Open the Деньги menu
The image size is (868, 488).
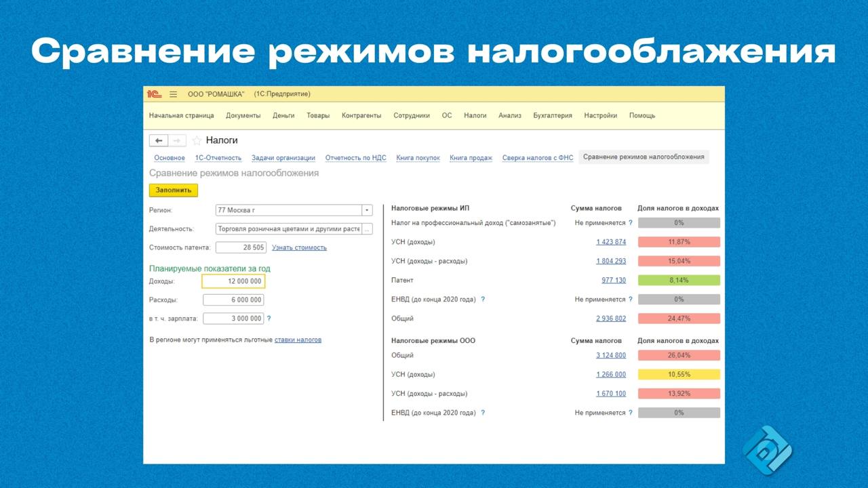pos(283,116)
